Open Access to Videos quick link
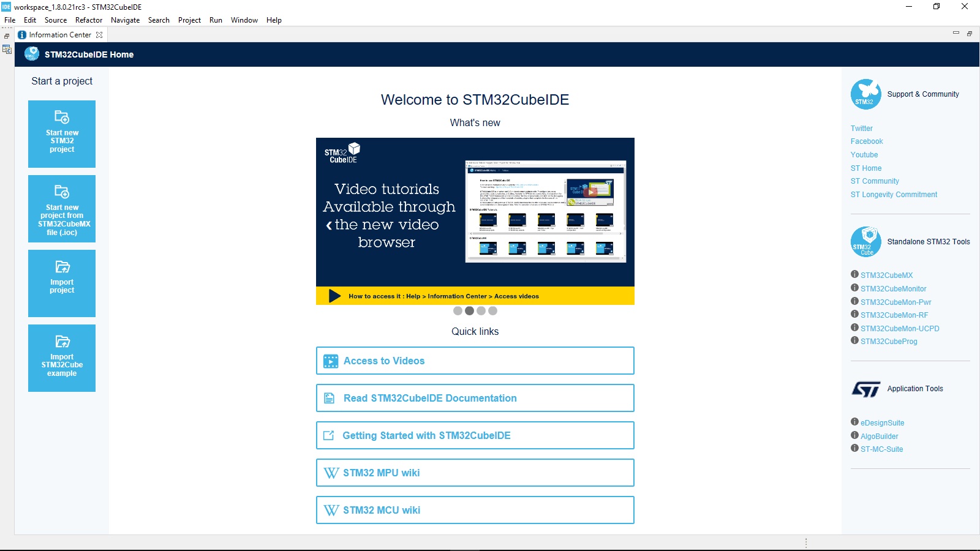 475,361
